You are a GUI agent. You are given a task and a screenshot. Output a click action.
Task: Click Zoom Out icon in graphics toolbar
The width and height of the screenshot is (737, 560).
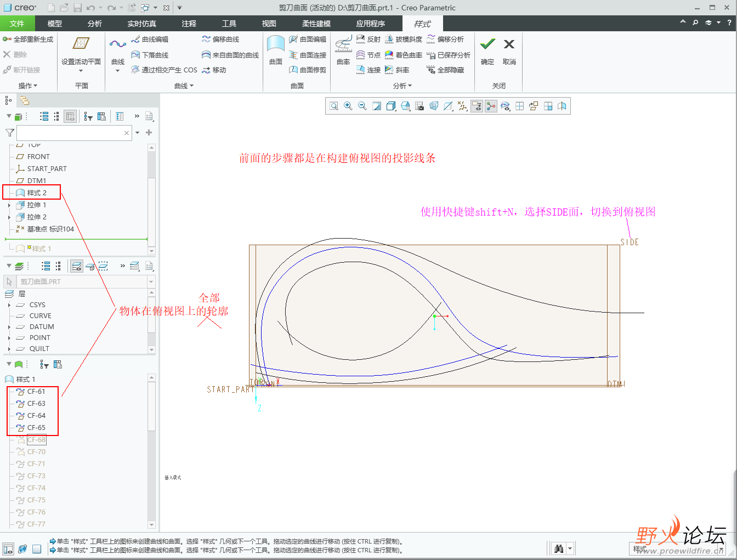pos(362,106)
